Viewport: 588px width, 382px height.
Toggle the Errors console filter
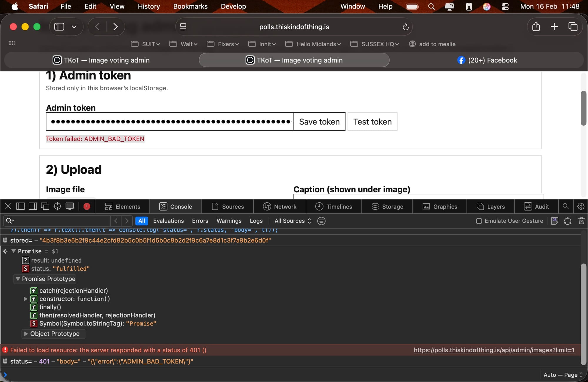200,221
